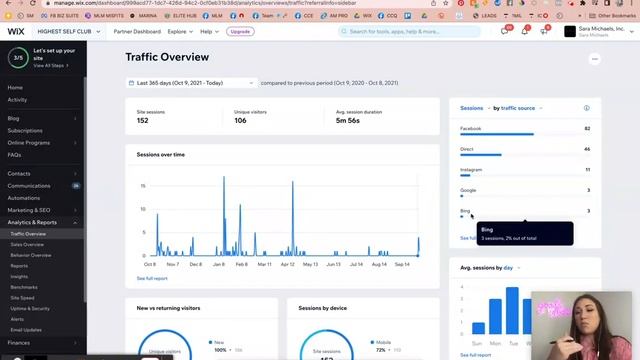
Task: Click the Direct traffic source bar
Action: click(481, 155)
